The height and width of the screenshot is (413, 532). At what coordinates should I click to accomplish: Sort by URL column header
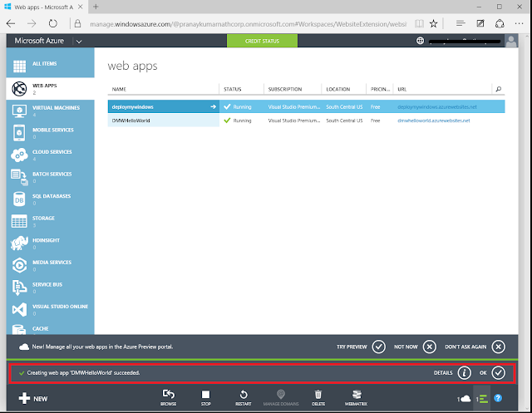pos(402,89)
